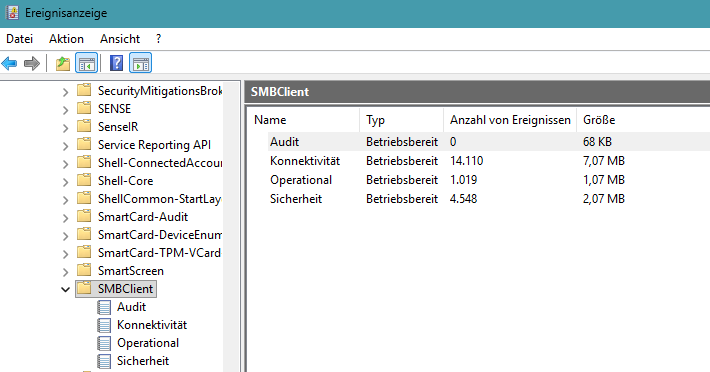The height and width of the screenshot is (372, 710).
Task: Click the SmartCard-TPM-VCard folder icon
Action: (84, 252)
